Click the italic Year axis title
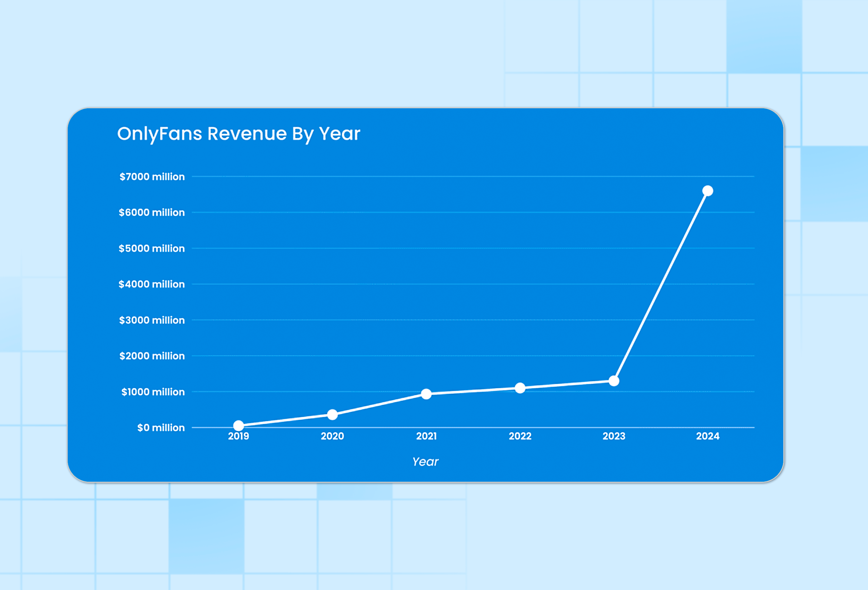Viewport: 868px width, 590px height. pyautogui.click(x=425, y=462)
